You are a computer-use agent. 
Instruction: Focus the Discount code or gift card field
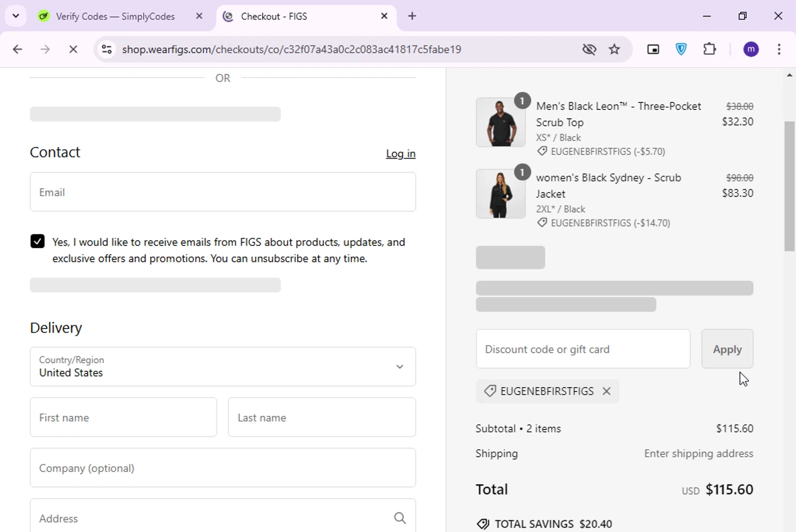point(583,349)
